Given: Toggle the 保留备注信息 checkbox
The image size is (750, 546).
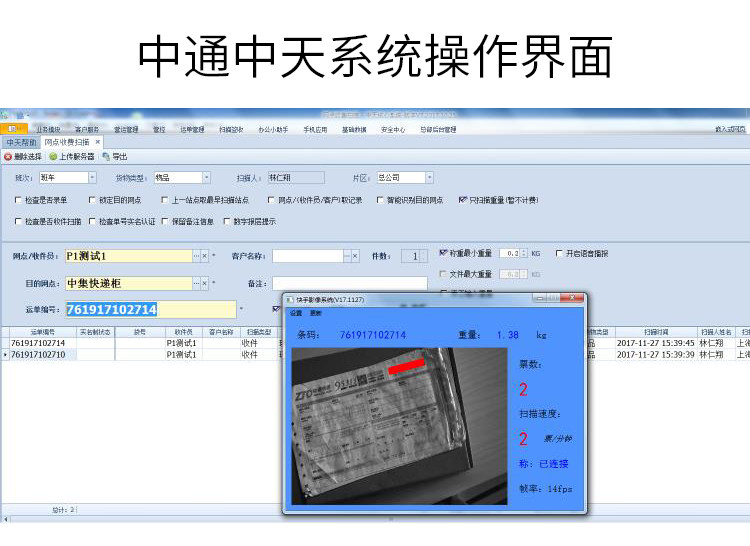Looking at the screenshot, I should pyautogui.click(x=165, y=221).
